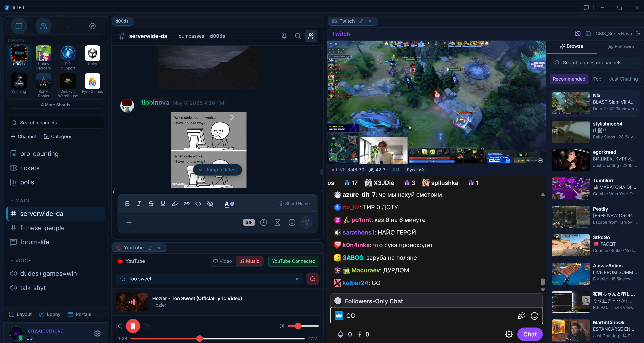The image size is (644, 343).
Task: Open Nix BLAST Slam stream thumbnail
Action: (571, 103)
